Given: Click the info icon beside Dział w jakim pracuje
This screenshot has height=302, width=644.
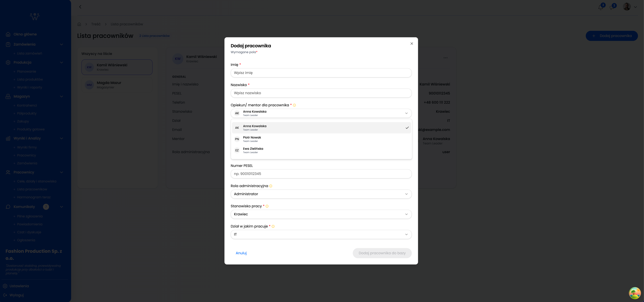Looking at the screenshot, I should click(273, 226).
